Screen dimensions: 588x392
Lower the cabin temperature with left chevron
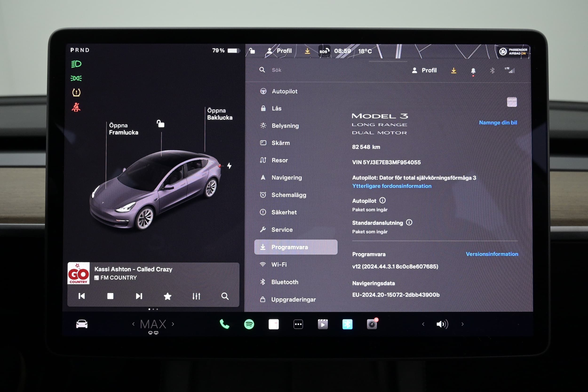coord(133,324)
